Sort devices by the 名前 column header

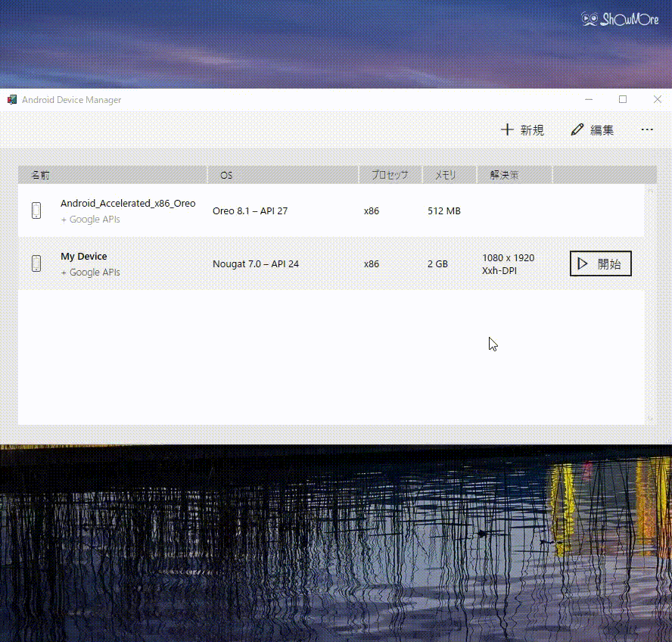tap(40, 175)
